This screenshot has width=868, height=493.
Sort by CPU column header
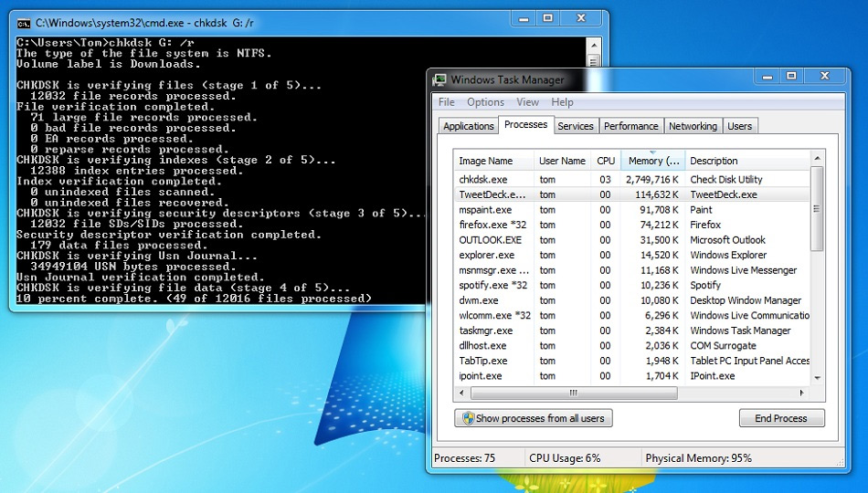coord(606,161)
